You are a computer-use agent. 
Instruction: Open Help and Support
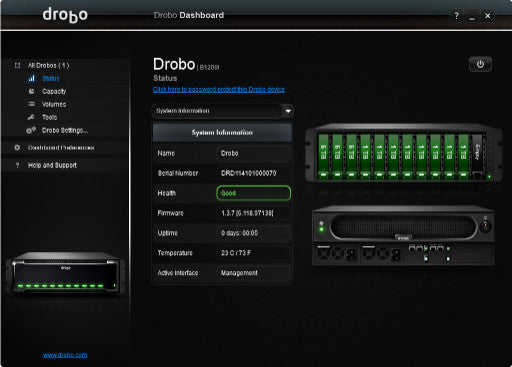[x=52, y=165]
